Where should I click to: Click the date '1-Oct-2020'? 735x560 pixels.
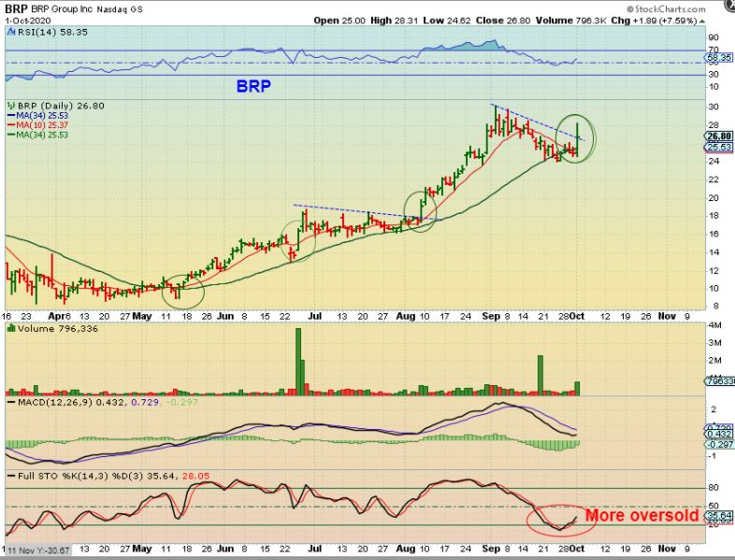click(x=28, y=22)
